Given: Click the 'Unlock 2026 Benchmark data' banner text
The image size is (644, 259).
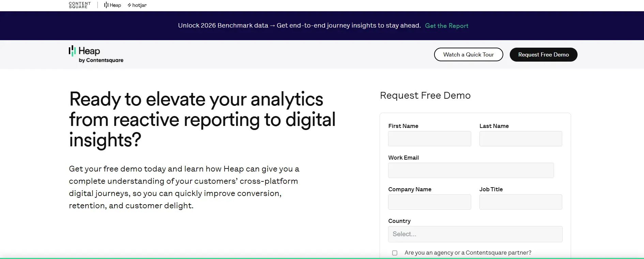Looking at the screenshot, I should pos(299,26).
